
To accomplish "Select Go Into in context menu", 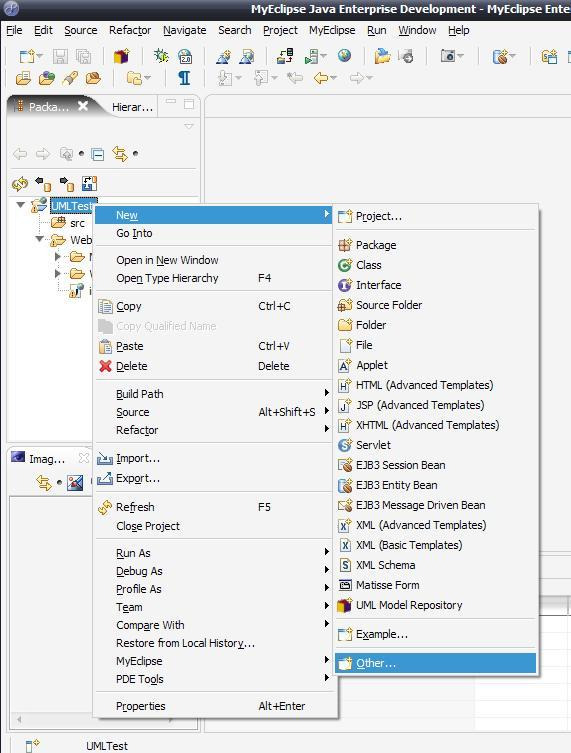I will pyautogui.click(x=214, y=233).
